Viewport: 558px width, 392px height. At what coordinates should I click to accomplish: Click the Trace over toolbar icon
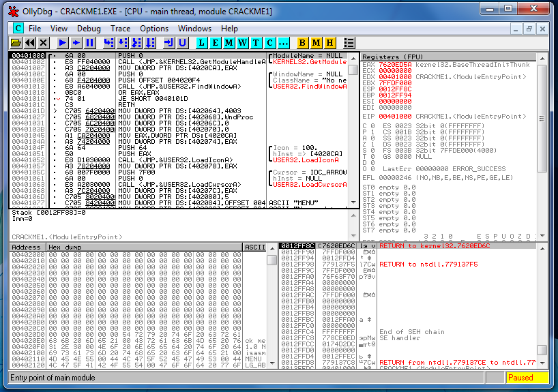pyautogui.click(x=150, y=43)
